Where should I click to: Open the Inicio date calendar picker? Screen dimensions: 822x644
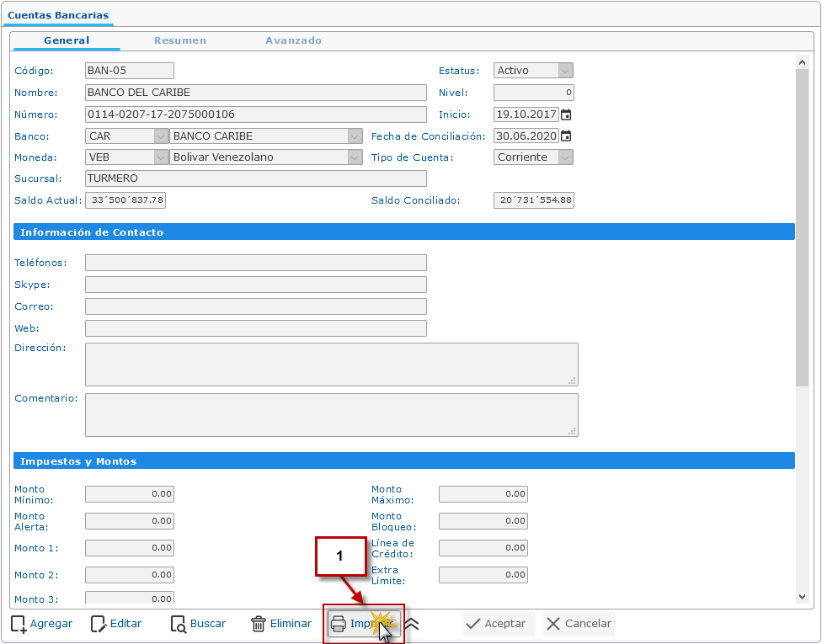point(566,114)
